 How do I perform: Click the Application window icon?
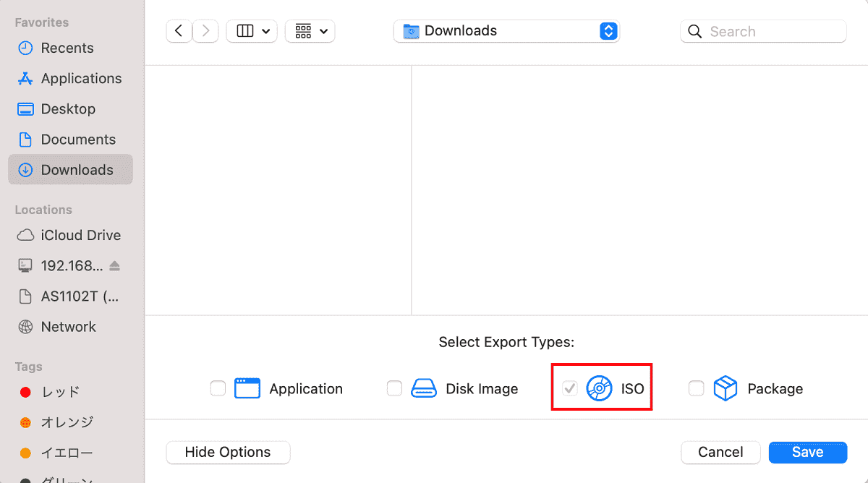coord(247,389)
